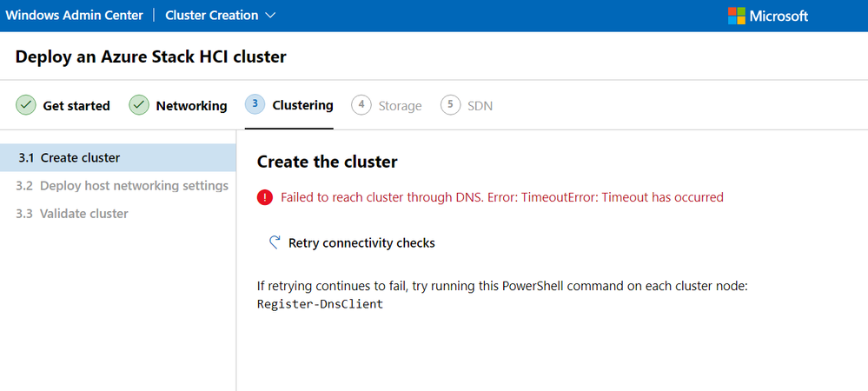868x391 pixels.
Task: Click the step 5 SDN circle icon
Action: (x=451, y=104)
